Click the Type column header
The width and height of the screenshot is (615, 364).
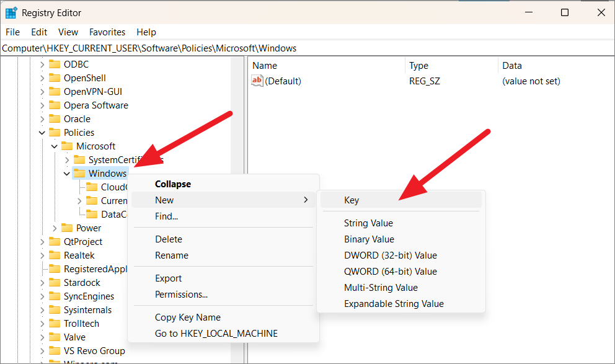coord(418,66)
